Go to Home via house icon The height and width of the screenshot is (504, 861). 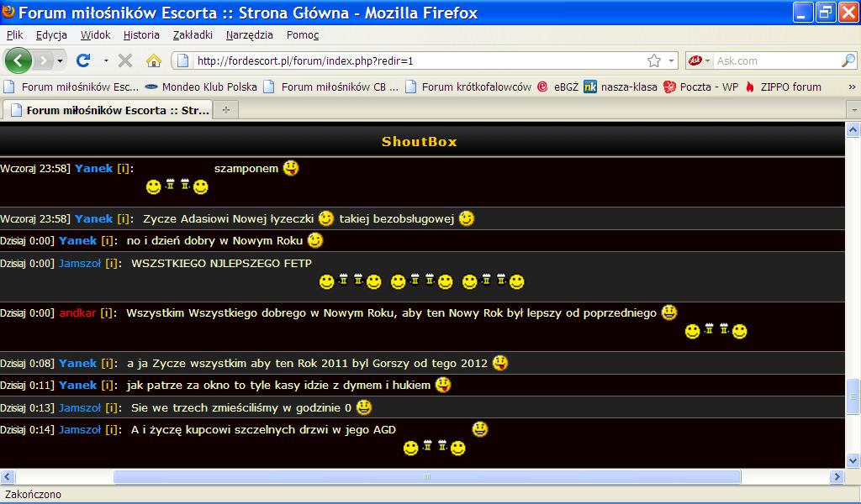click(x=153, y=60)
